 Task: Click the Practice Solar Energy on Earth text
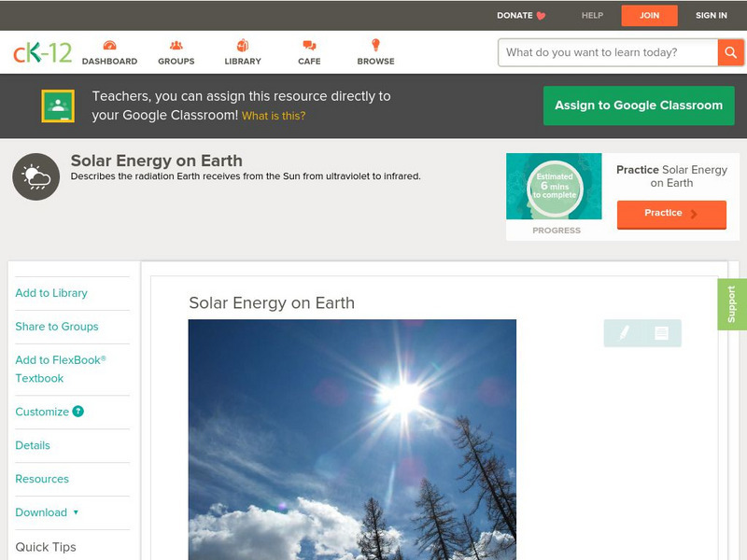tap(671, 176)
